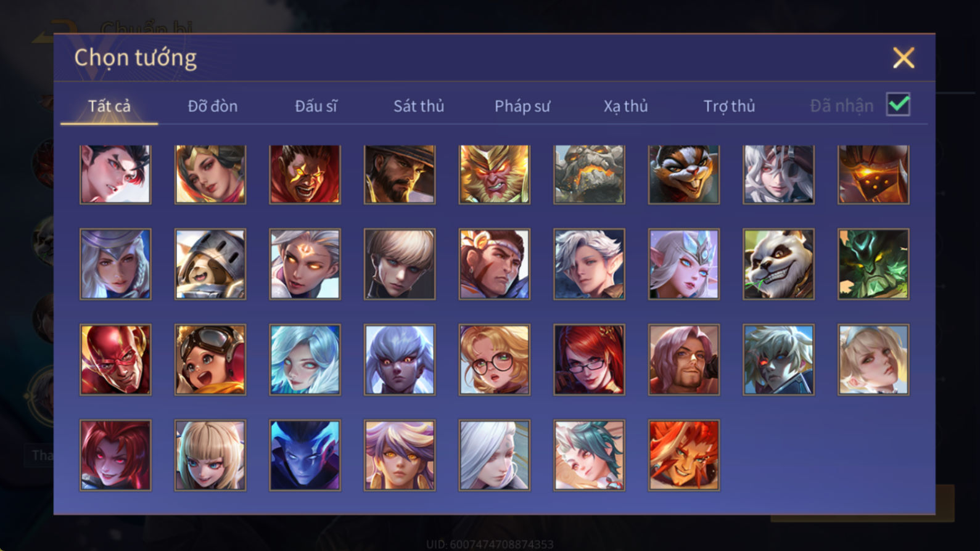Close the Chọn tướng dialog
980x551 pixels.
pyautogui.click(x=904, y=58)
